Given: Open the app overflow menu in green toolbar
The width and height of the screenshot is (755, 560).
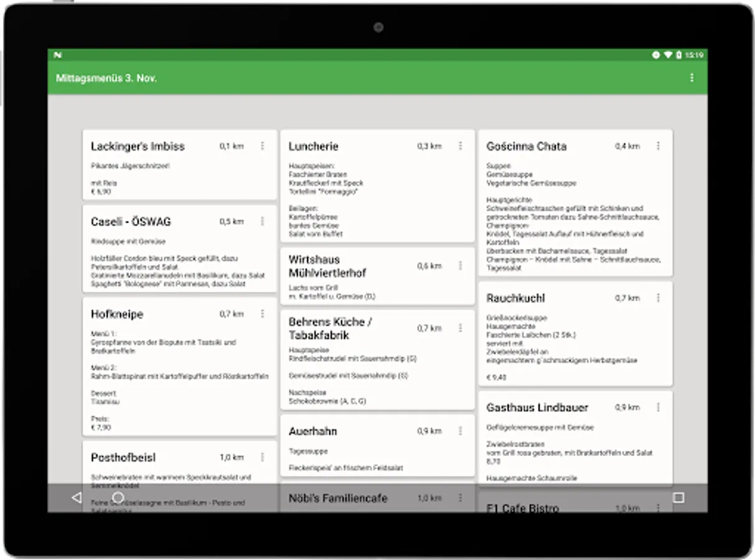Looking at the screenshot, I should pos(692,78).
